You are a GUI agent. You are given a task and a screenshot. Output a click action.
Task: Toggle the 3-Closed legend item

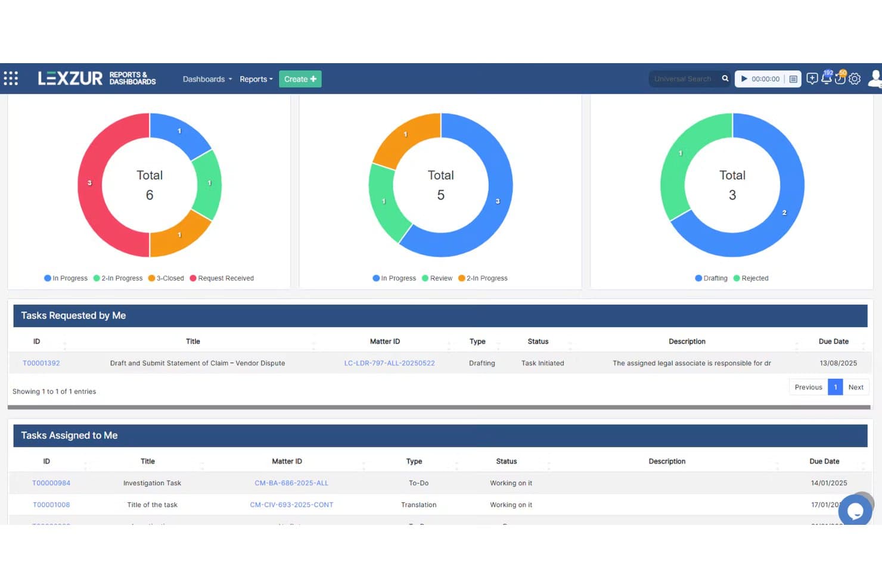(166, 278)
